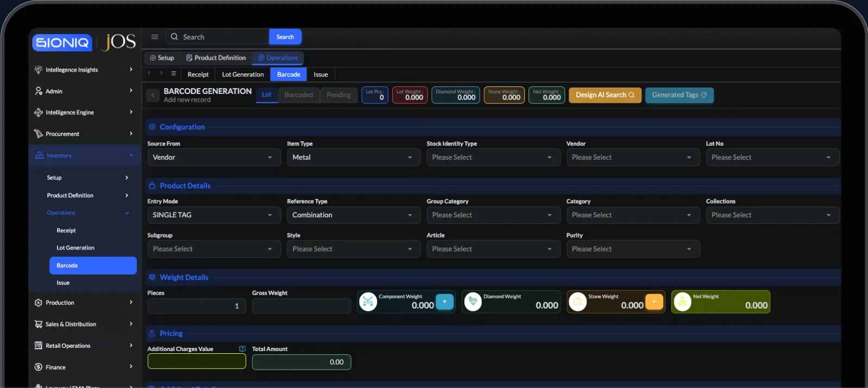
Task: Add component weight with plus button
Action: point(444,302)
